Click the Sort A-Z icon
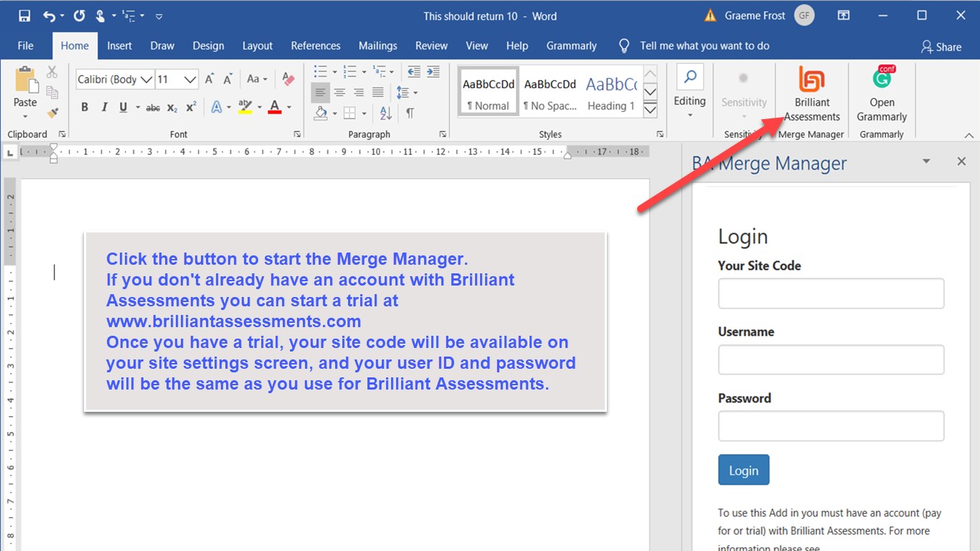980x551 pixels. pyautogui.click(x=386, y=113)
